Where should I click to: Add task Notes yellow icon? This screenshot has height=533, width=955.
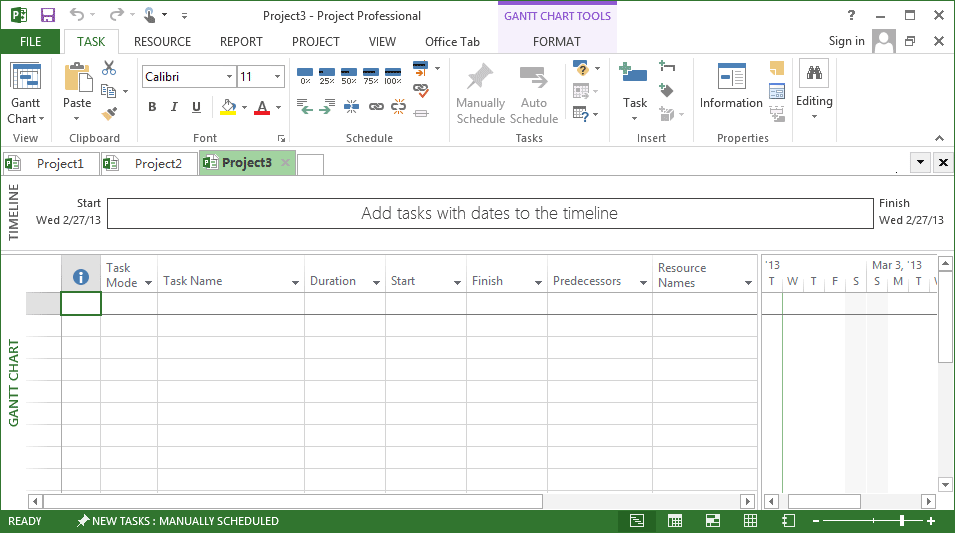click(x=777, y=69)
